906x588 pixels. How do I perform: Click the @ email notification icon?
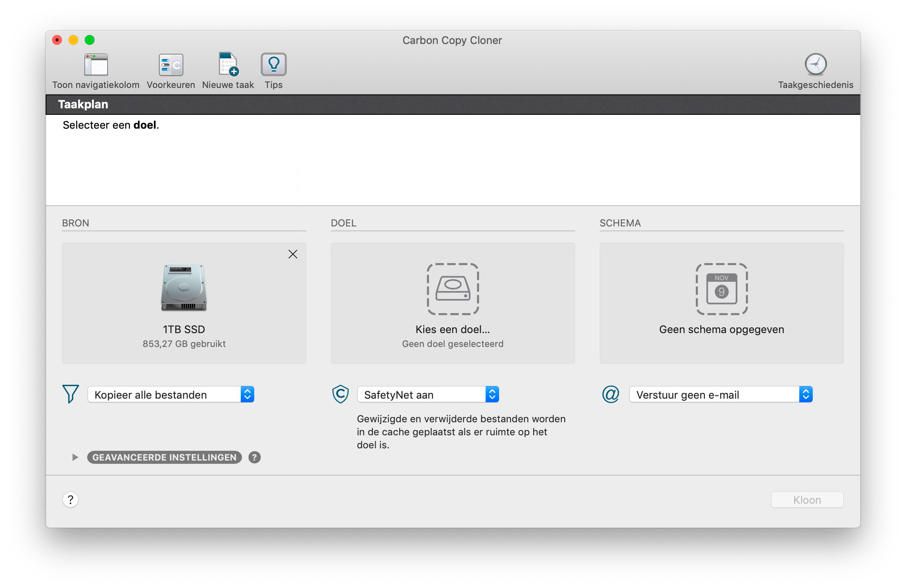click(x=610, y=394)
